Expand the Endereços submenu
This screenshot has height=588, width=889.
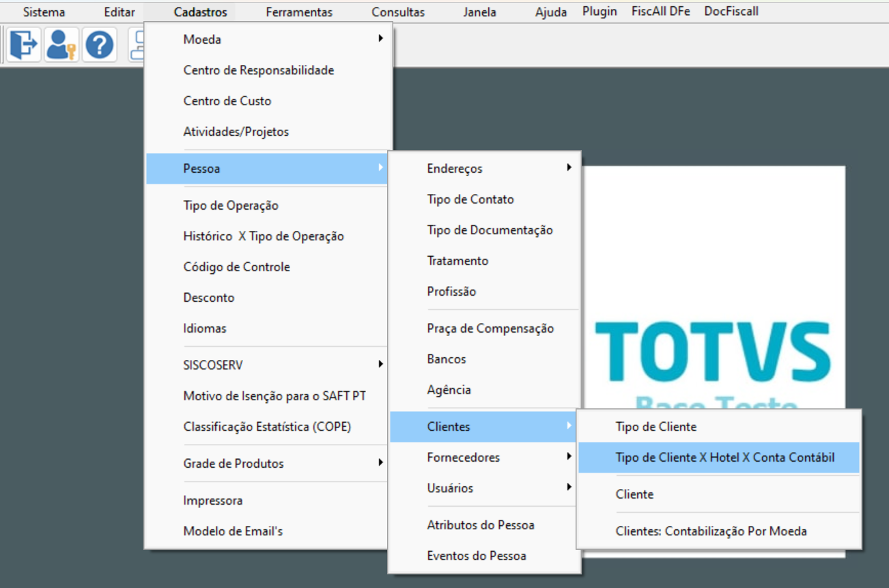(x=485, y=169)
